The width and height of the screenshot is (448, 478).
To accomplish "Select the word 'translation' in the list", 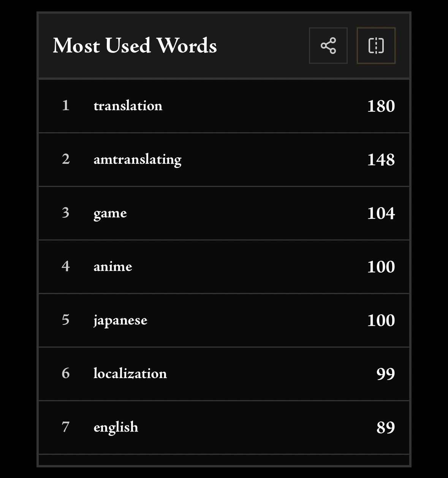I will pos(128,106).
